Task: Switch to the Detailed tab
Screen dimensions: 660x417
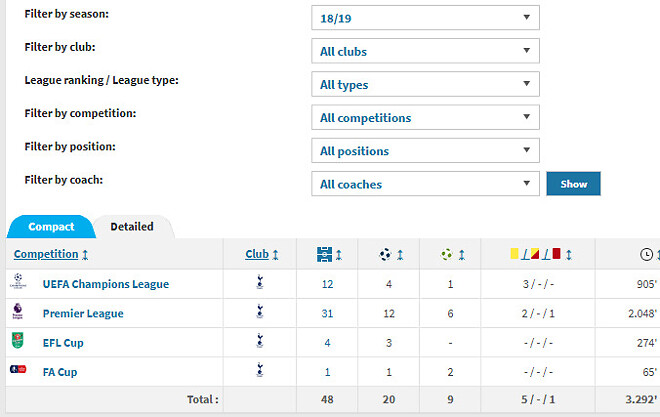Action: (132, 227)
